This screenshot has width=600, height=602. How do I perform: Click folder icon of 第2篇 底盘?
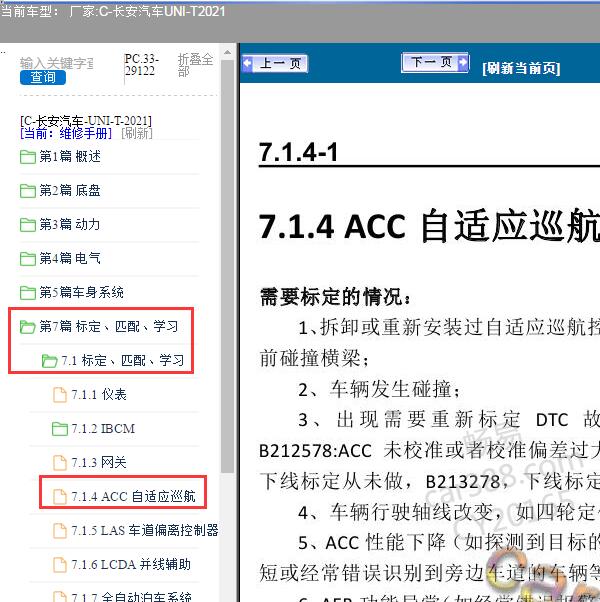(28, 190)
